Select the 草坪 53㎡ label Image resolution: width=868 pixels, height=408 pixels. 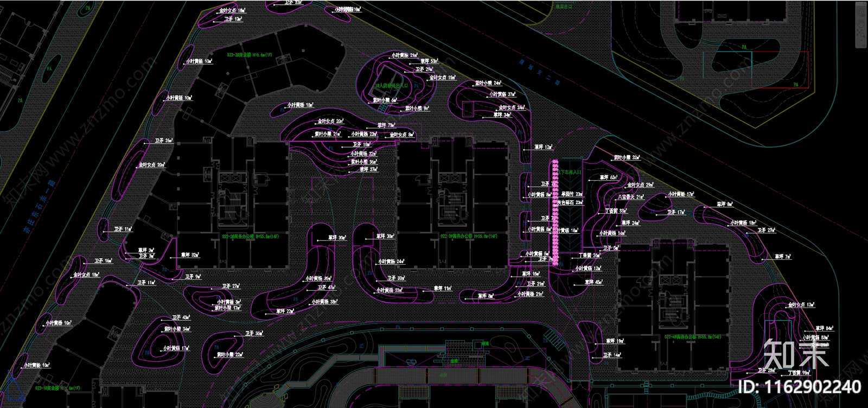(429, 61)
